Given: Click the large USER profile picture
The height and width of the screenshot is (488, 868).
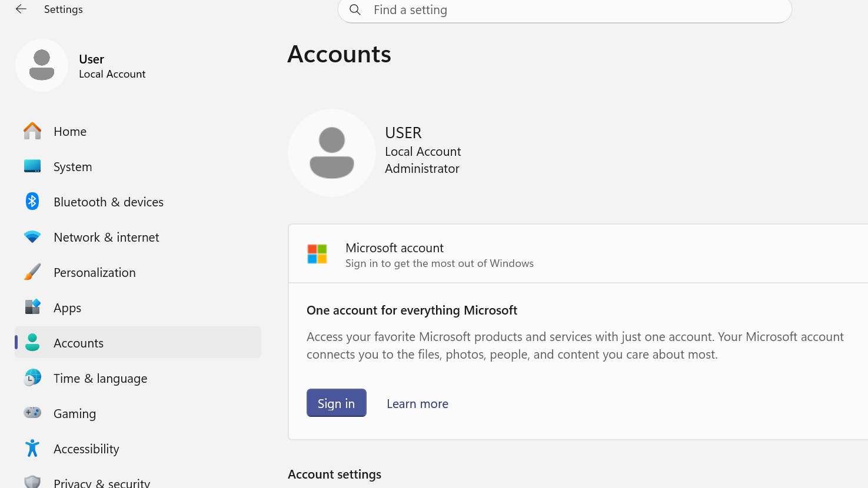Looking at the screenshot, I should [x=332, y=153].
